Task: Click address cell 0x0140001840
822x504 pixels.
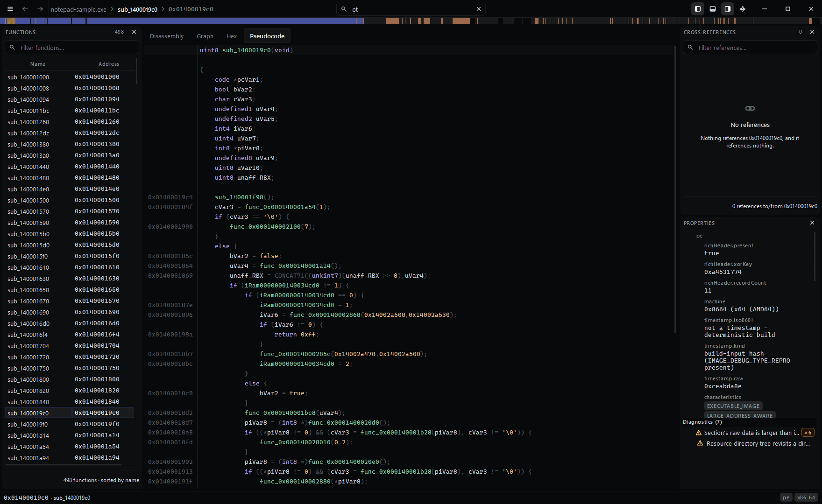Action: [97, 402]
